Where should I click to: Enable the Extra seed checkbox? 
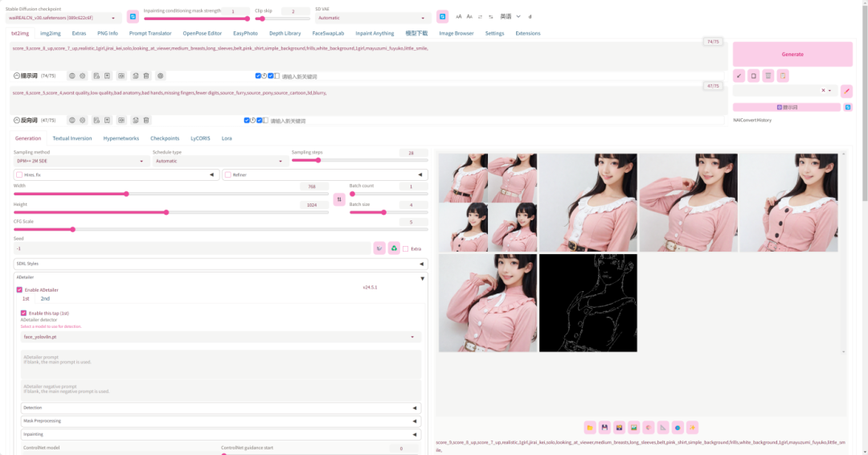(x=406, y=249)
